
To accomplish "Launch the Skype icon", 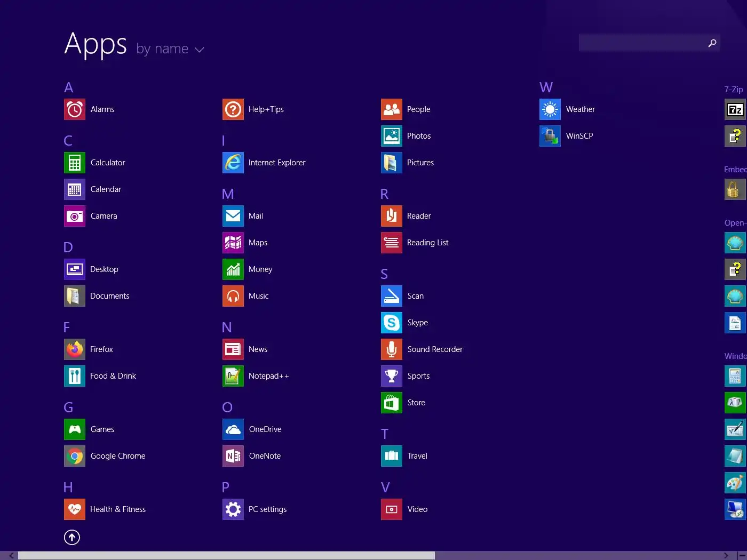I will 392,323.
